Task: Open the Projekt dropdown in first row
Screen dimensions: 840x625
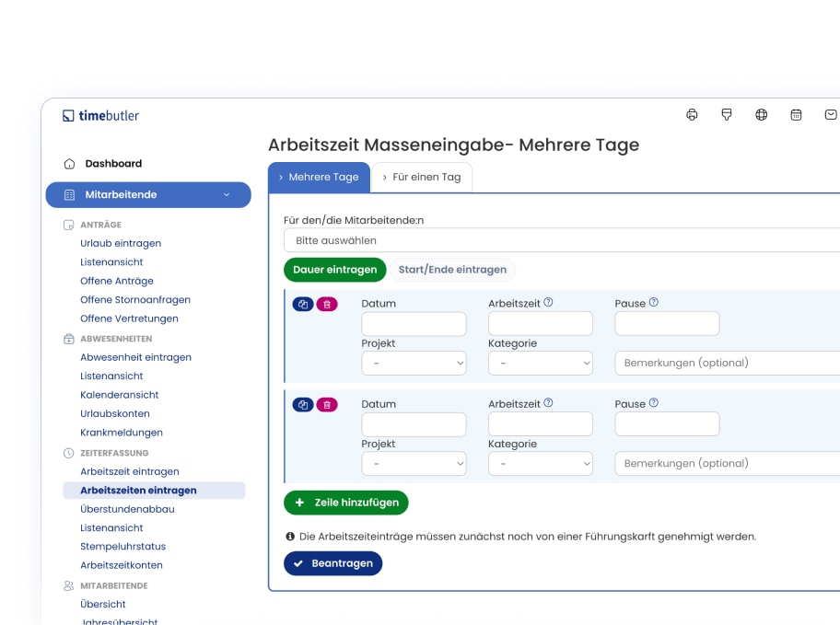Action: point(414,363)
